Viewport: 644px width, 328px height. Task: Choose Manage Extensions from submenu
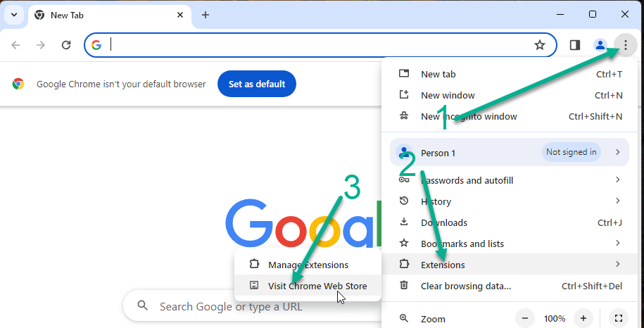(308, 265)
